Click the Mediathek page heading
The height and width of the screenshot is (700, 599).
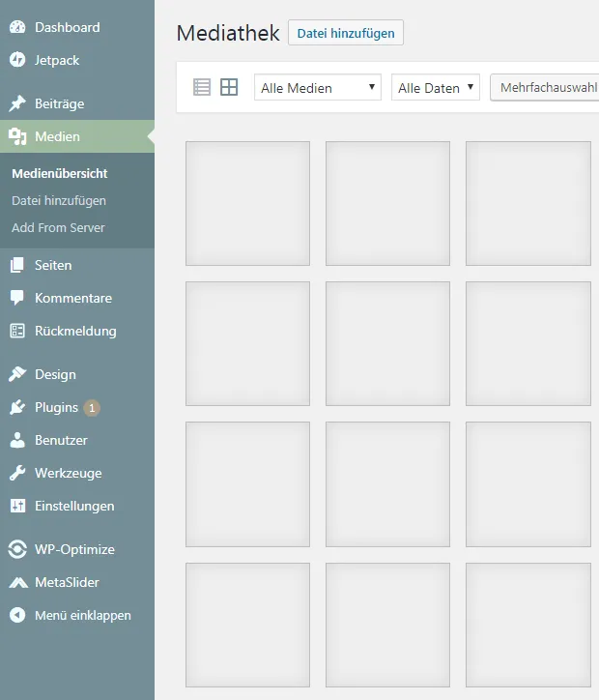[x=228, y=33]
